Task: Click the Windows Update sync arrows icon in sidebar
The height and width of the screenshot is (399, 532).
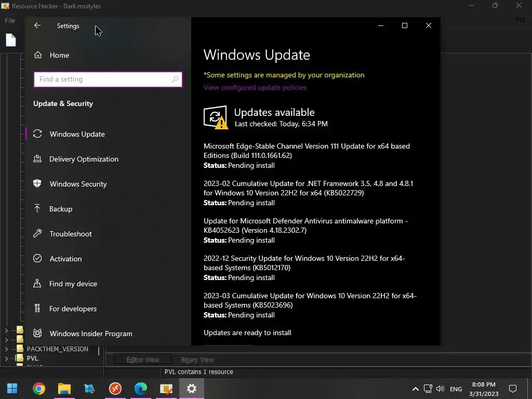Action: pyautogui.click(x=37, y=134)
